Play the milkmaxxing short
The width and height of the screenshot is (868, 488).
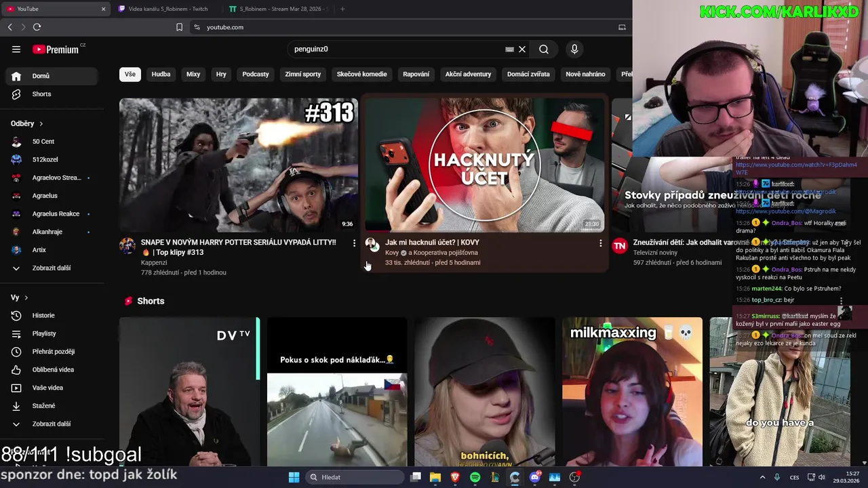coord(632,392)
